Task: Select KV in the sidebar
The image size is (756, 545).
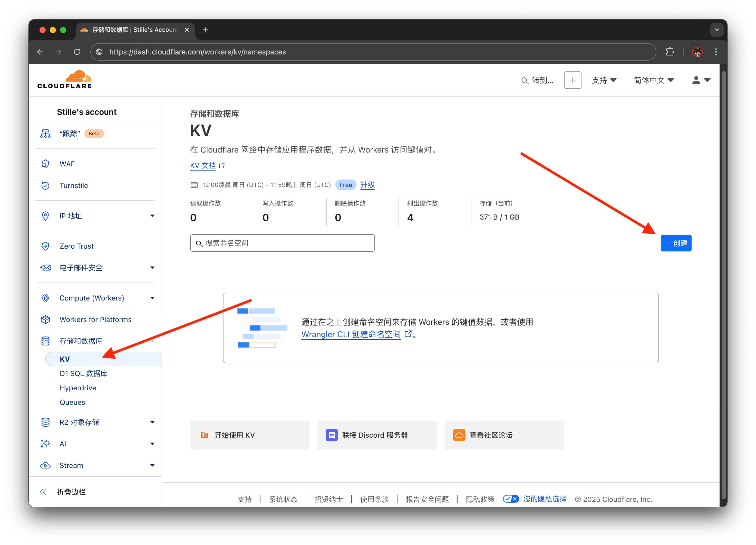Action: click(104, 359)
